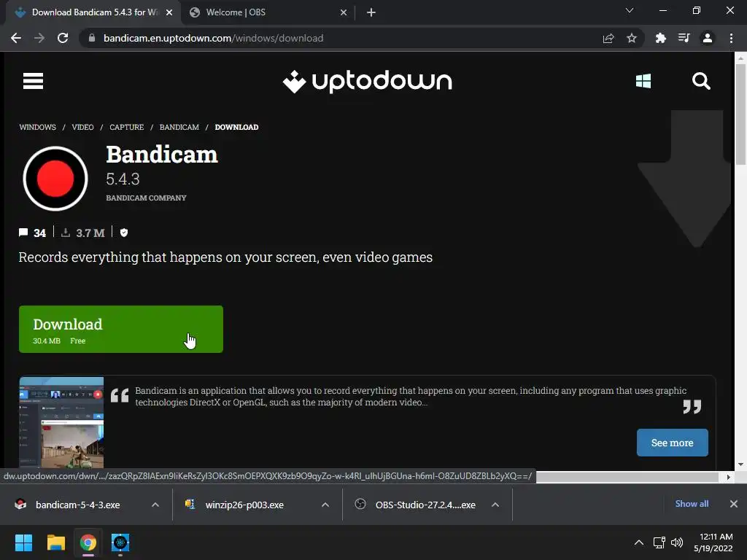Open the Chrome extensions puzzle icon
This screenshot has height=560, width=747.
(660, 38)
